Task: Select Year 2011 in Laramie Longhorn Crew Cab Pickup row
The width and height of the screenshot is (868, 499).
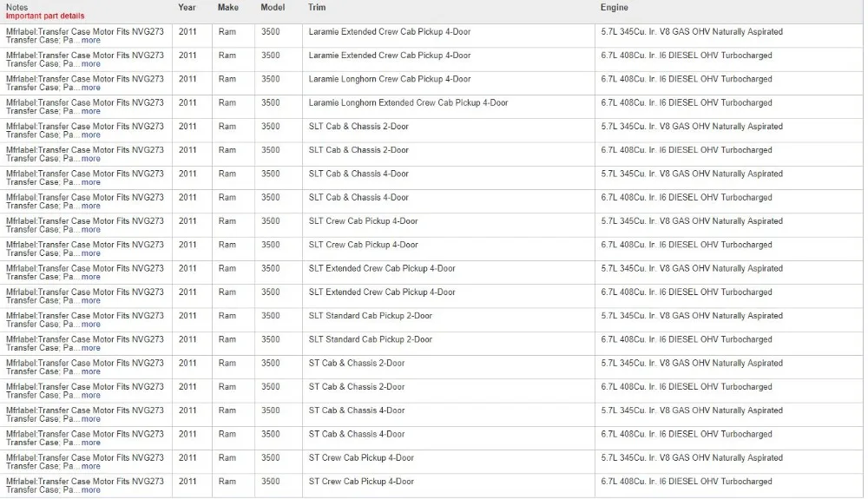Action: pos(187,79)
